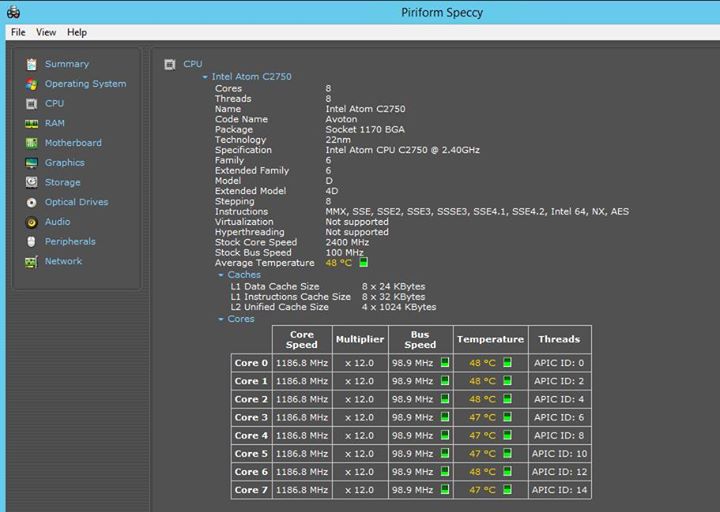Click the Summary sidebar icon

31,64
